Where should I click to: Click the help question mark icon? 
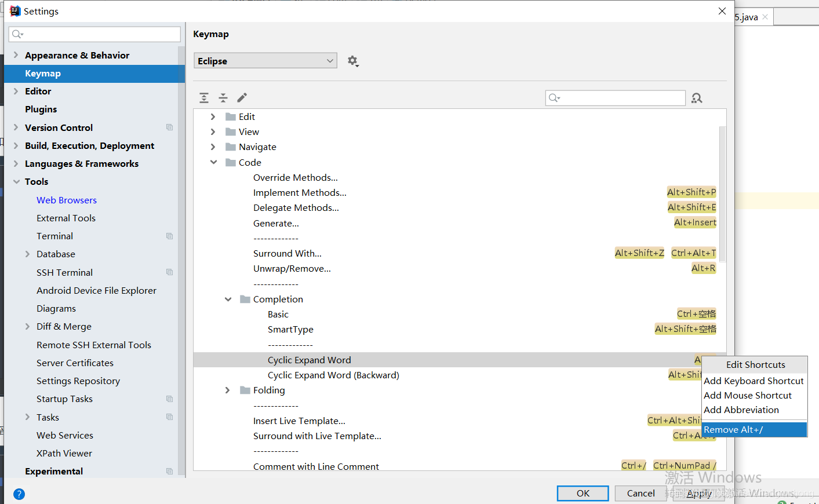pos(19,494)
